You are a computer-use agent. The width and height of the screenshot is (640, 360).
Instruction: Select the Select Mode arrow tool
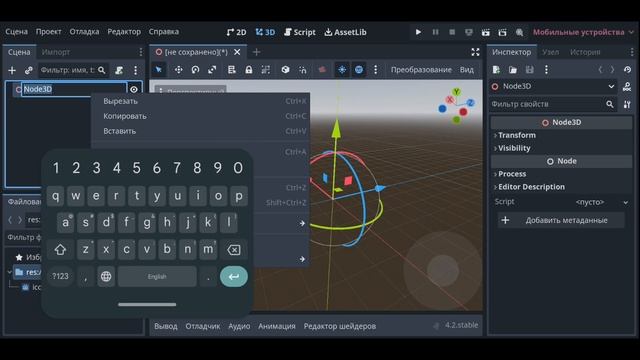159,70
